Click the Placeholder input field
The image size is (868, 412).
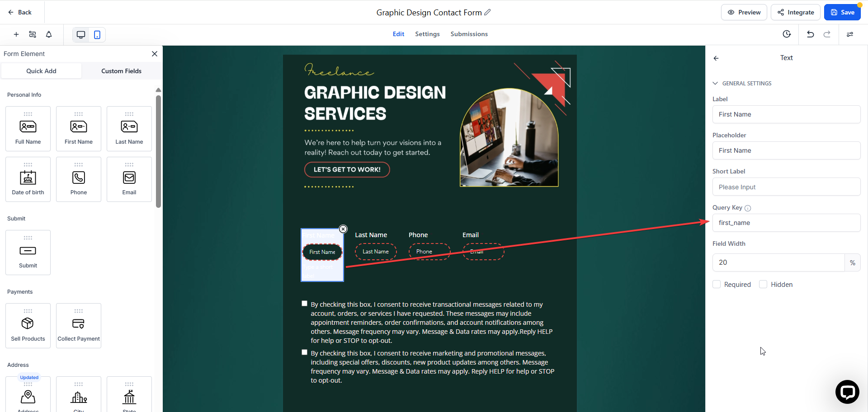(786, 150)
